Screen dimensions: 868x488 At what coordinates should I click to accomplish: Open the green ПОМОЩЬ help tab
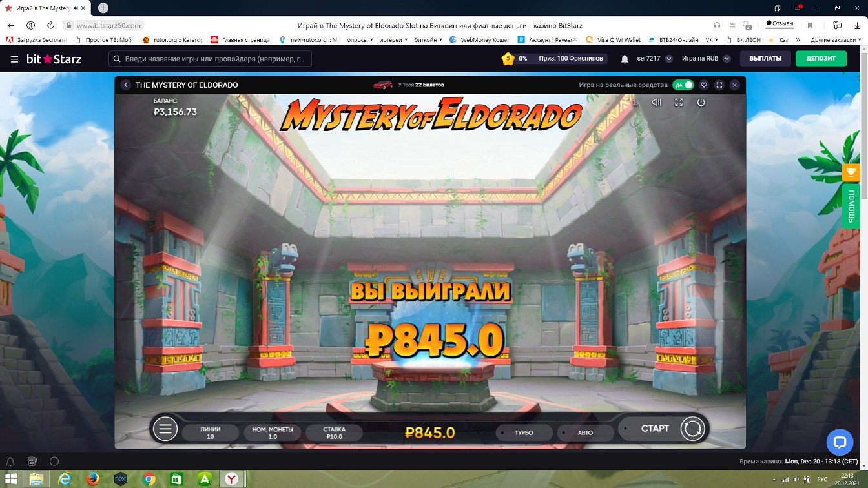pos(851,206)
